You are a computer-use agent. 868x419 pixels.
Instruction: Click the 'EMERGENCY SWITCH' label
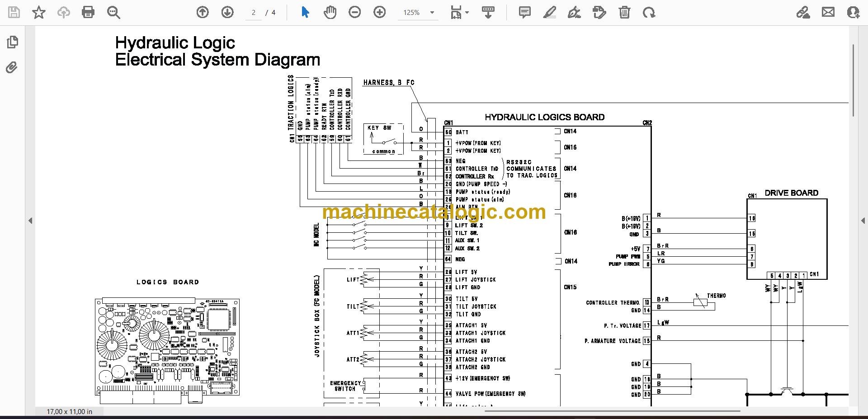(345, 386)
